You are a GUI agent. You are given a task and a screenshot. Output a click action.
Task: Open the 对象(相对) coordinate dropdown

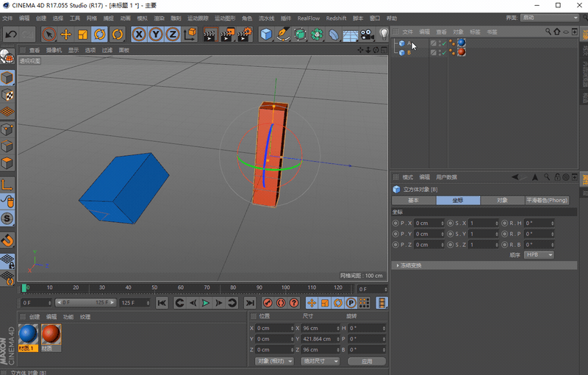[x=275, y=361]
